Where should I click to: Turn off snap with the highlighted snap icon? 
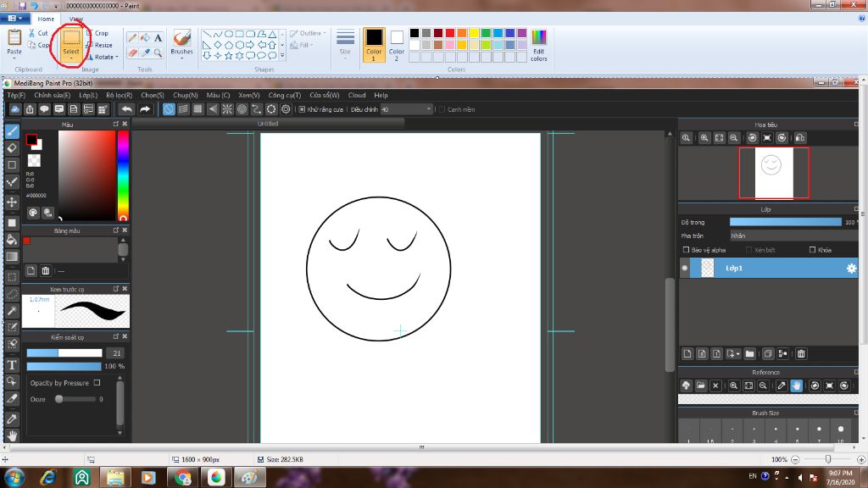(x=169, y=109)
